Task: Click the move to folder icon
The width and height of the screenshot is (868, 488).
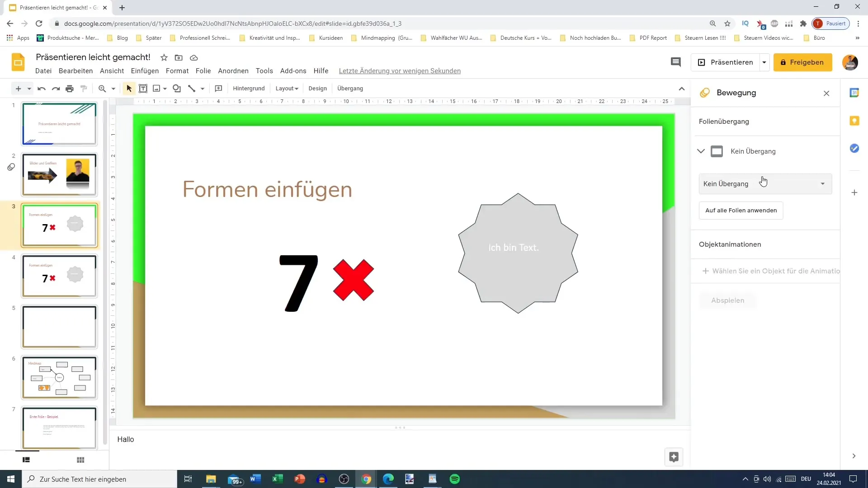Action: 179,57
